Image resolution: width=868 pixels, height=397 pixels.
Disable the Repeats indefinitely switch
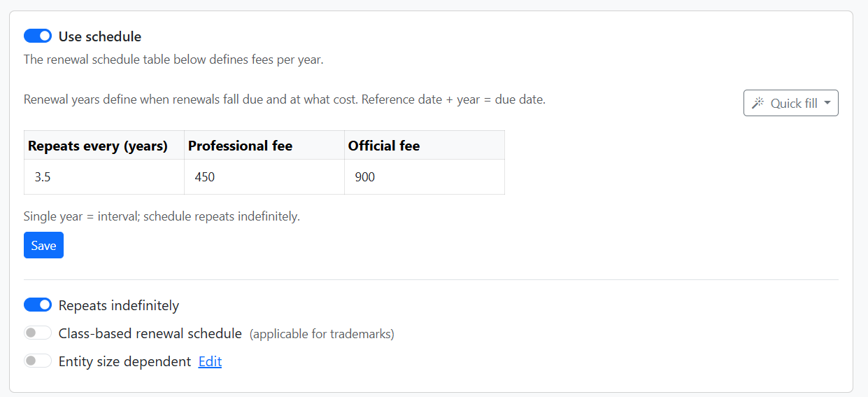(x=38, y=305)
